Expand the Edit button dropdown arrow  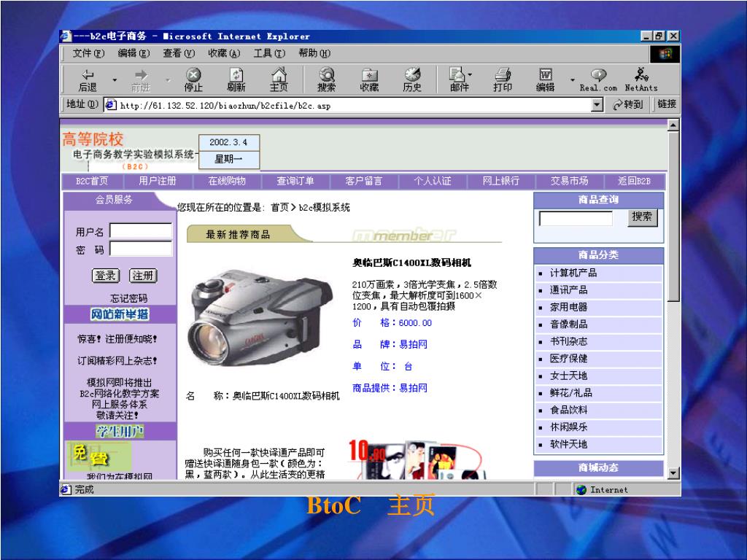tap(572, 80)
